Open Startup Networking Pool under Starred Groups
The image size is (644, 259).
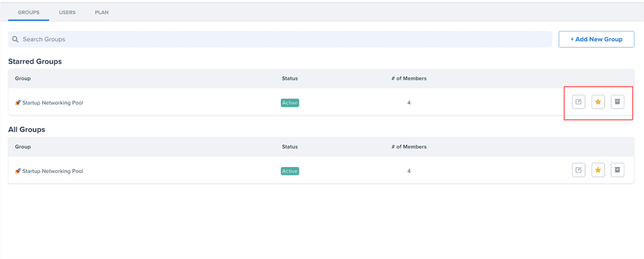[52, 103]
